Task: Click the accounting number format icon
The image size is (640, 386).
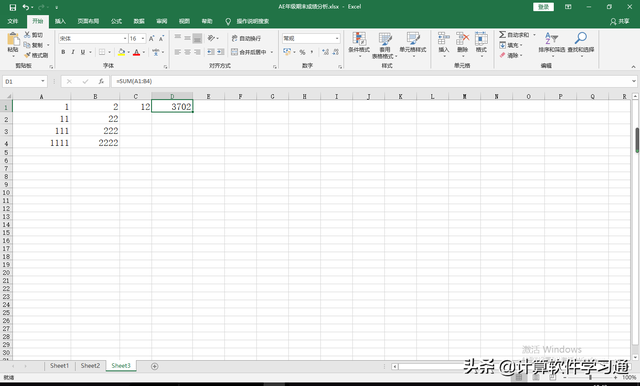Action: click(x=287, y=52)
